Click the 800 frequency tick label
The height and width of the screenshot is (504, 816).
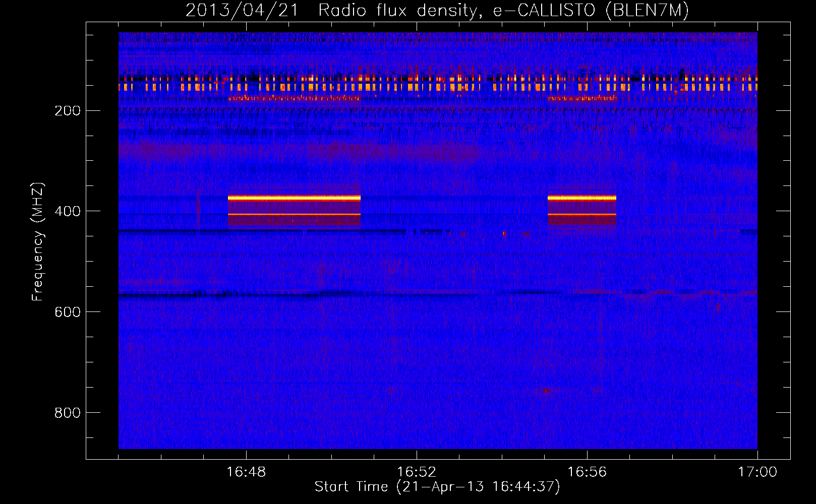coord(68,413)
